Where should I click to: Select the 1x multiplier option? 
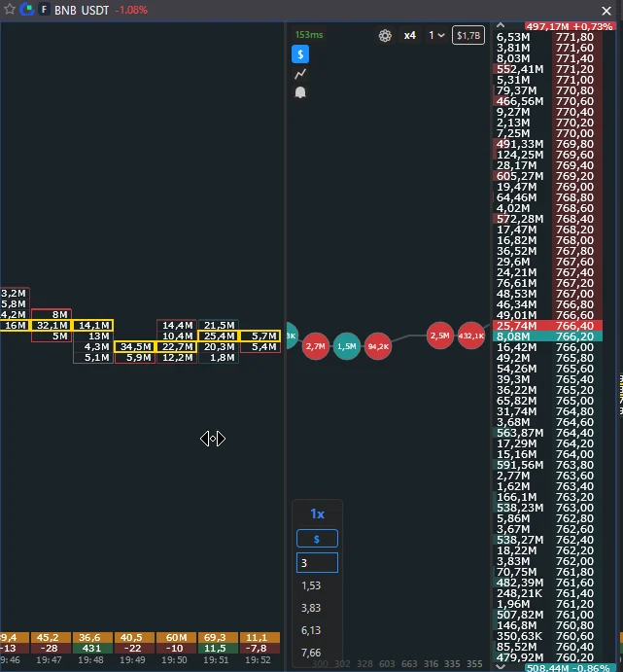[x=317, y=513]
